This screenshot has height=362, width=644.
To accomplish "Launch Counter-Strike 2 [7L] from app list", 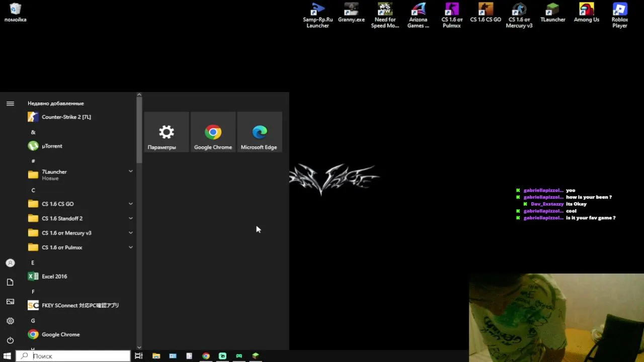I will 80,117.
